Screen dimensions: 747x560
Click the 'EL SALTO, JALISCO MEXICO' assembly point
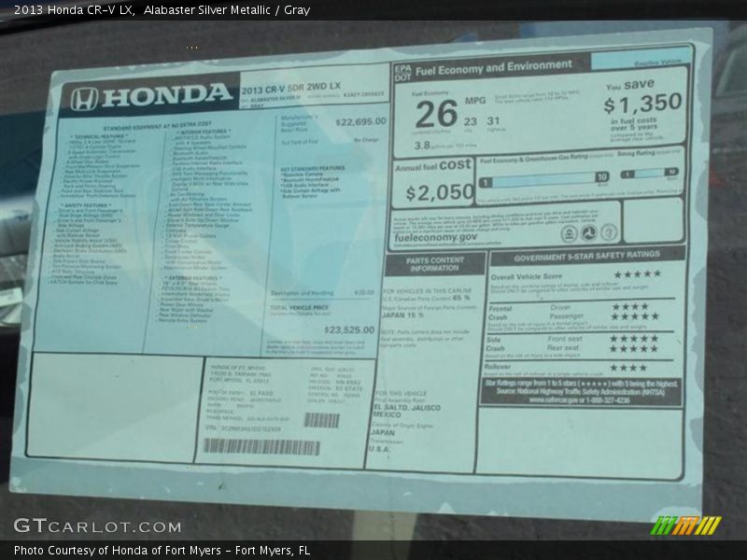point(406,411)
